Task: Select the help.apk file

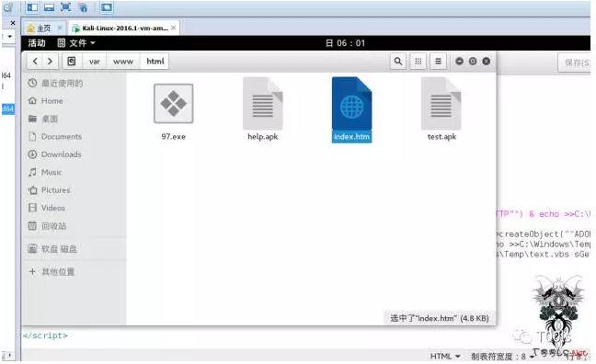Action: pos(263,109)
